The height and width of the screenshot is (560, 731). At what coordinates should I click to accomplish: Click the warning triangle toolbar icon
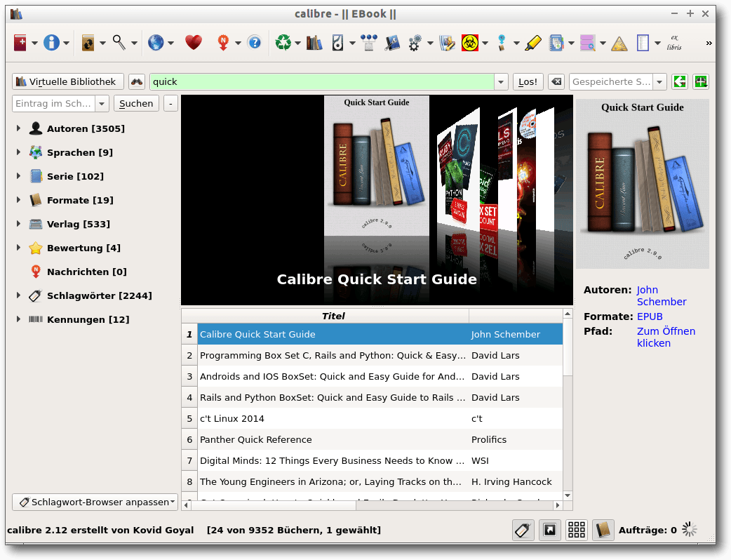coord(619,44)
